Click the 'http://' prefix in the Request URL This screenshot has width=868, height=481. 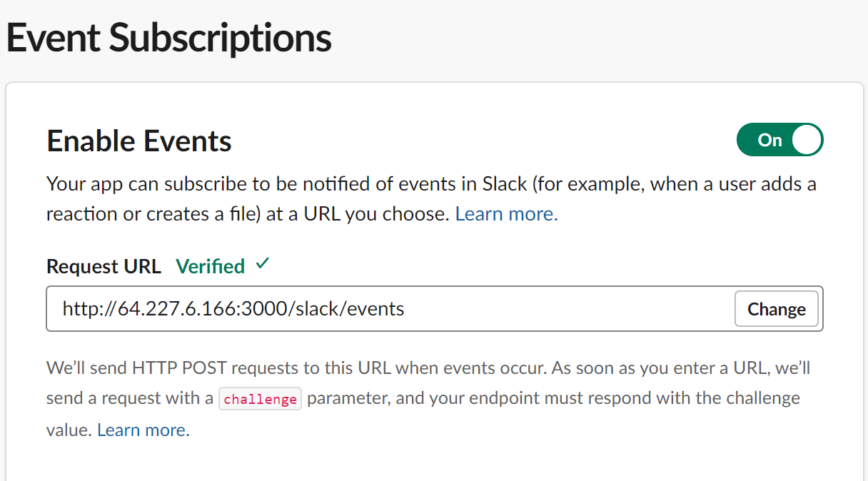[90, 309]
